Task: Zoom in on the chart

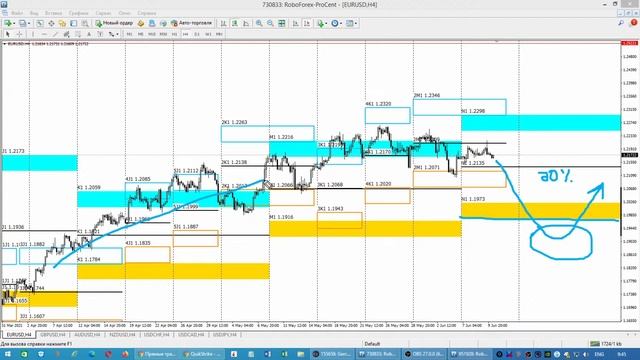Action: (259, 23)
